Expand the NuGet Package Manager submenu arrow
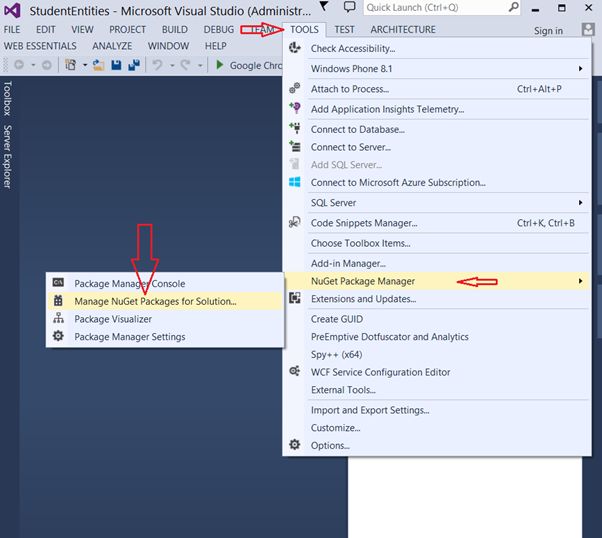Viewport: 602px width, 538px height. [x=580, y=281]
